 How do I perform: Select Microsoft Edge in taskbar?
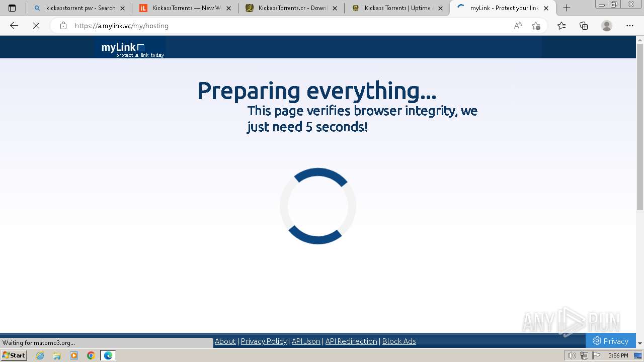pos(108,355)
